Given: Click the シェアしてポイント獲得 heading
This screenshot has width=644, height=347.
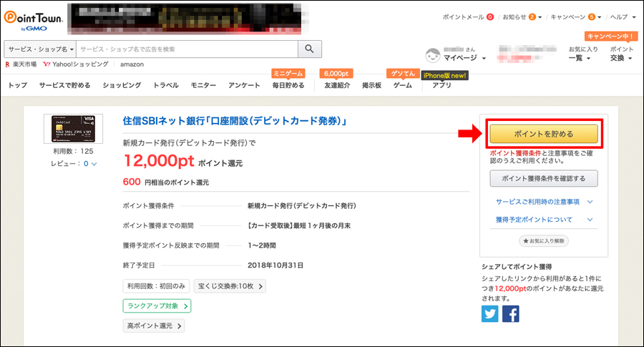Looking at the screenshot, I should pos(517,267).
